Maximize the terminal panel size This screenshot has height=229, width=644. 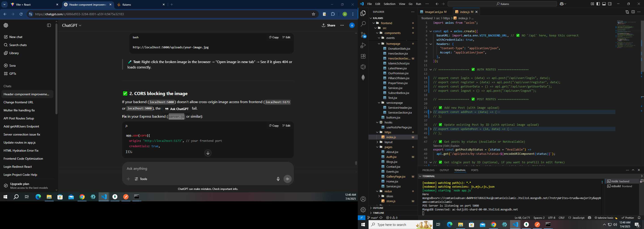coord(633,170)
